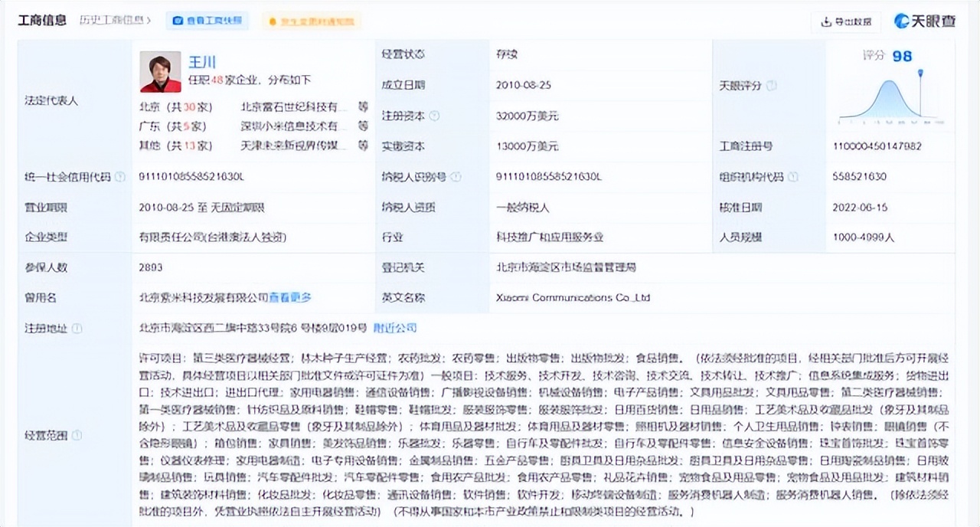
Task: Click 纳税人资质 value 一般纳税人
Action: (x=523, y=207)
